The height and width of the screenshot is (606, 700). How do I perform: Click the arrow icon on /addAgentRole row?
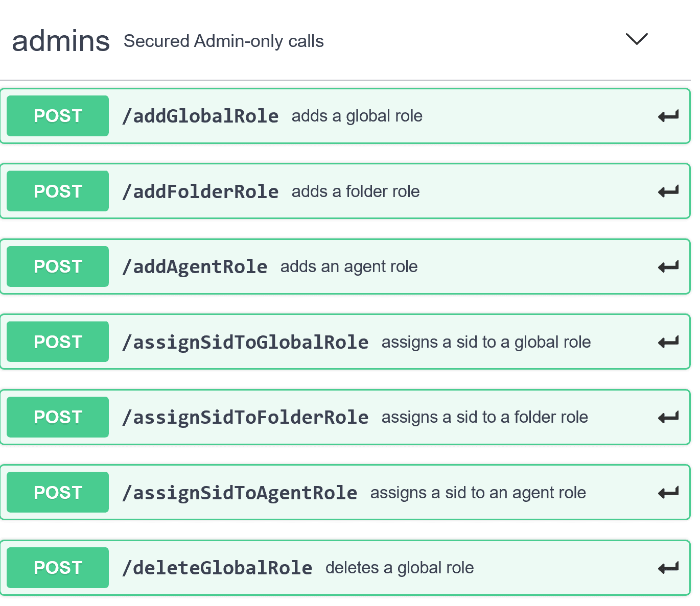668,266
